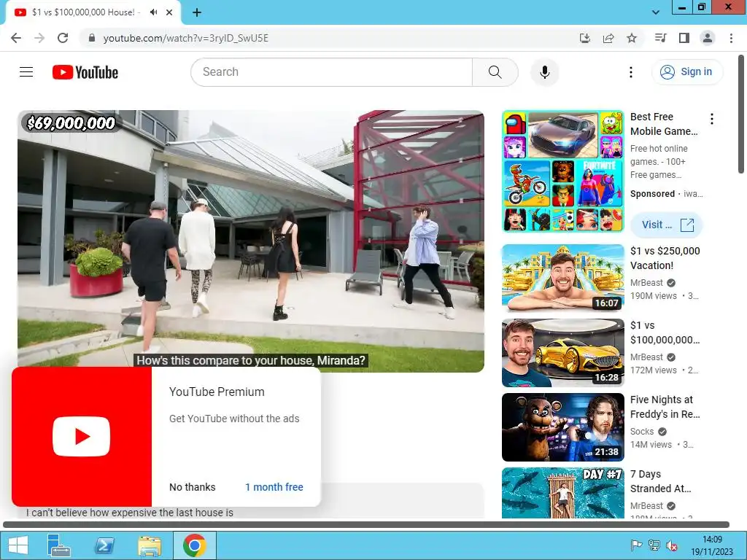The image size is (747, 560).
Task: Click the page vertical scrollbar
Action: click(x=742, y=114)
